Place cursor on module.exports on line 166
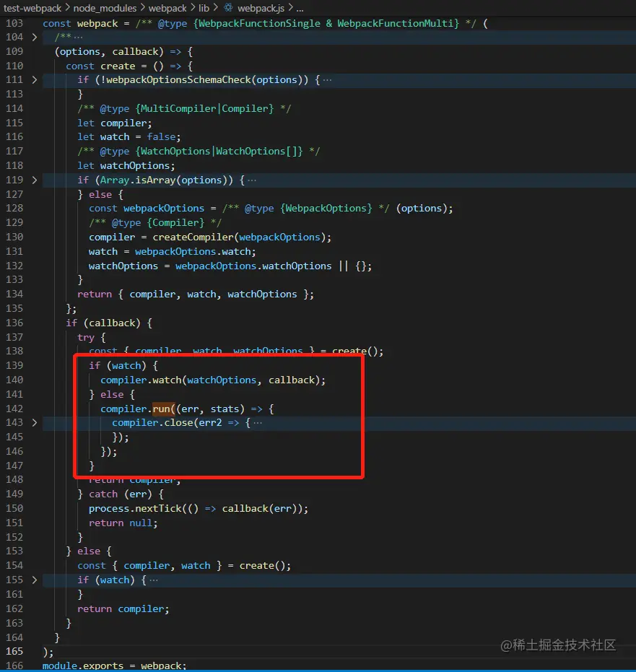 [x=79, y=665]
